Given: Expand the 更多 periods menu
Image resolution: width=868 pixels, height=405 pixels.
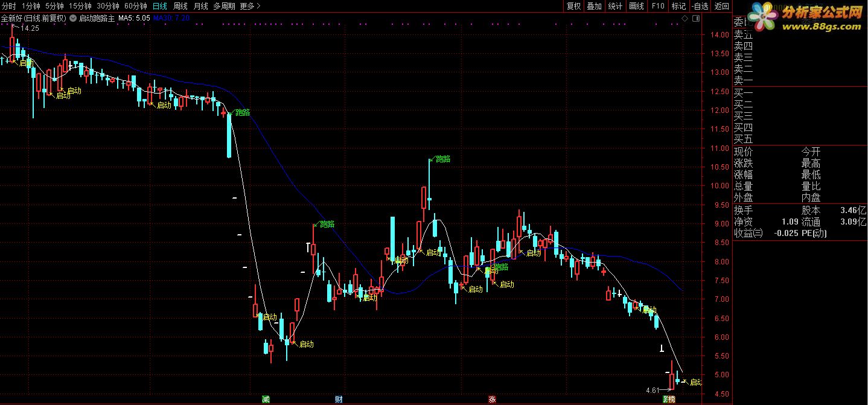Looking at the screenshot, I should 250,6.
